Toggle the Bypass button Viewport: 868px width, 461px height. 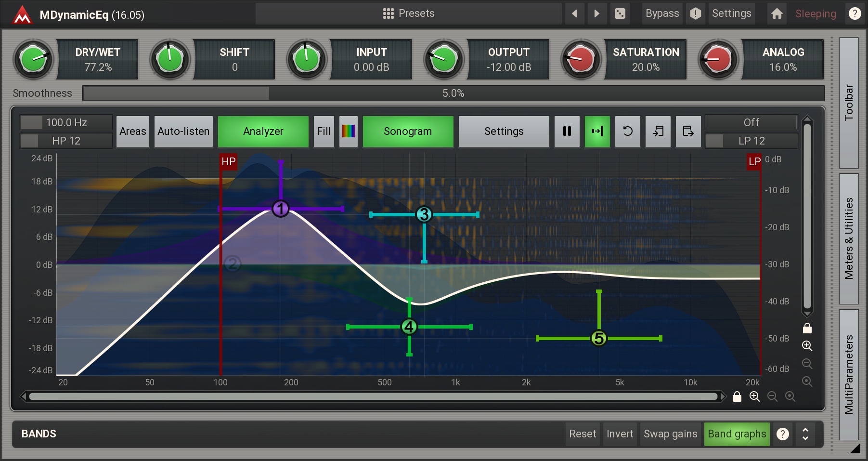pyautogui.click(x=662, y=13)
